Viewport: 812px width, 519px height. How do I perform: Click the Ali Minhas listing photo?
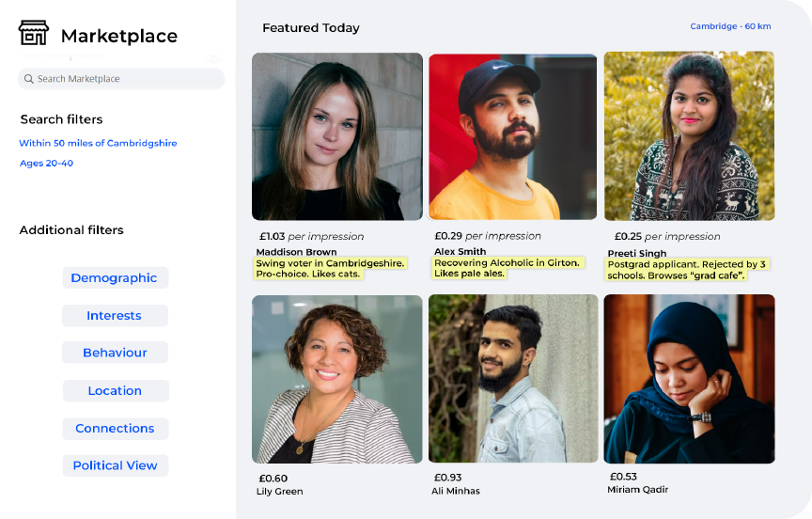tap(512, 379)
